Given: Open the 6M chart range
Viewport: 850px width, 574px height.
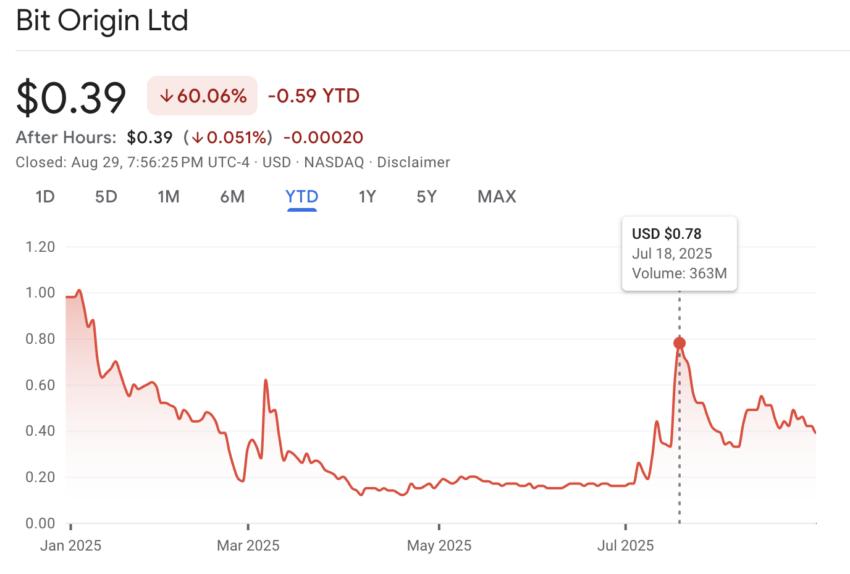Looking at the screenshot, I should [233, 197].
